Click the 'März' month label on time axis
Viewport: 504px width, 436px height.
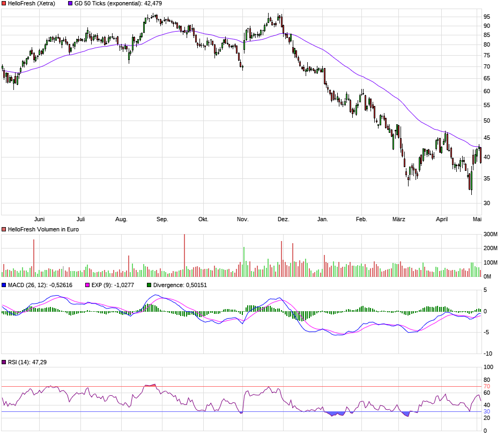point(398,219)
